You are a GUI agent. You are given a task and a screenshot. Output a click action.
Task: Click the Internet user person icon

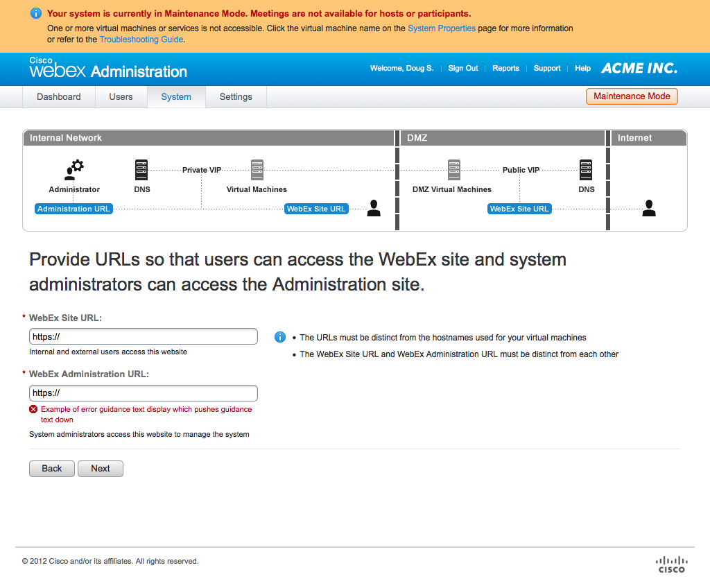coord(648,208)
